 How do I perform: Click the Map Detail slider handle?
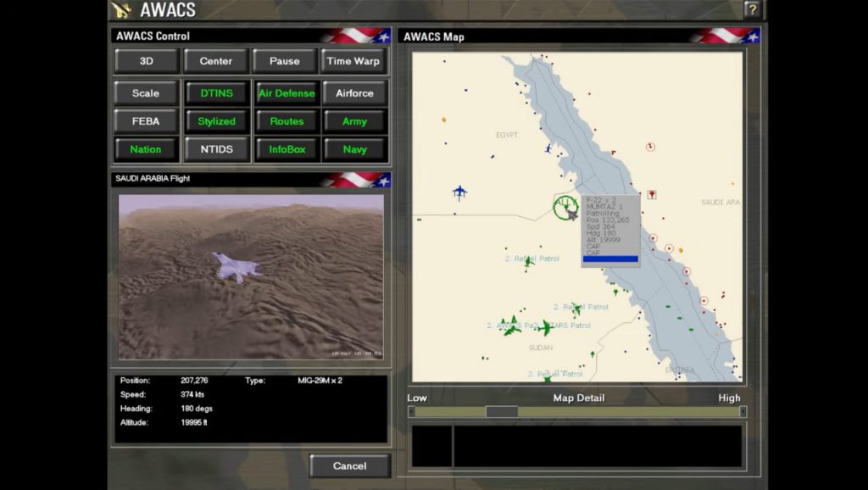[x=501, y=411]
